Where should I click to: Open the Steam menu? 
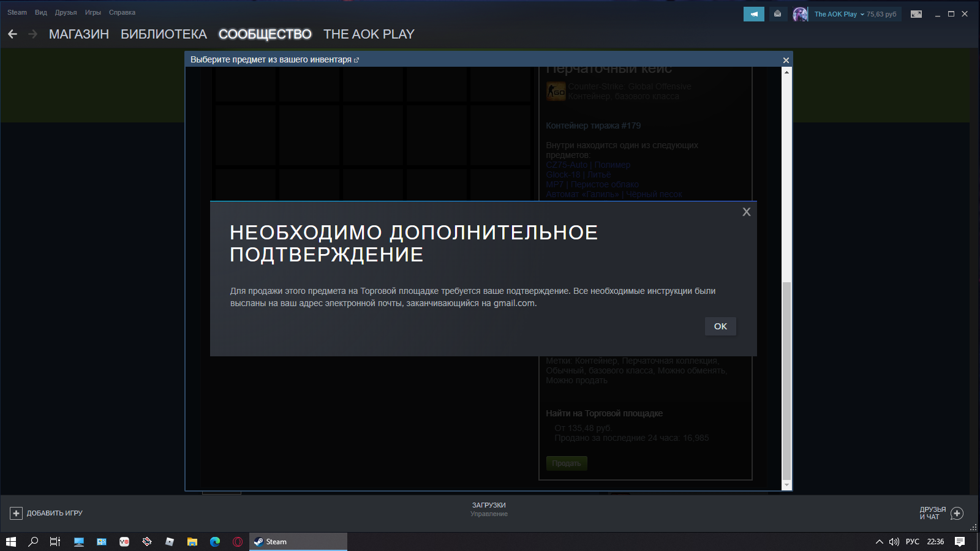[x=17, y=12]
